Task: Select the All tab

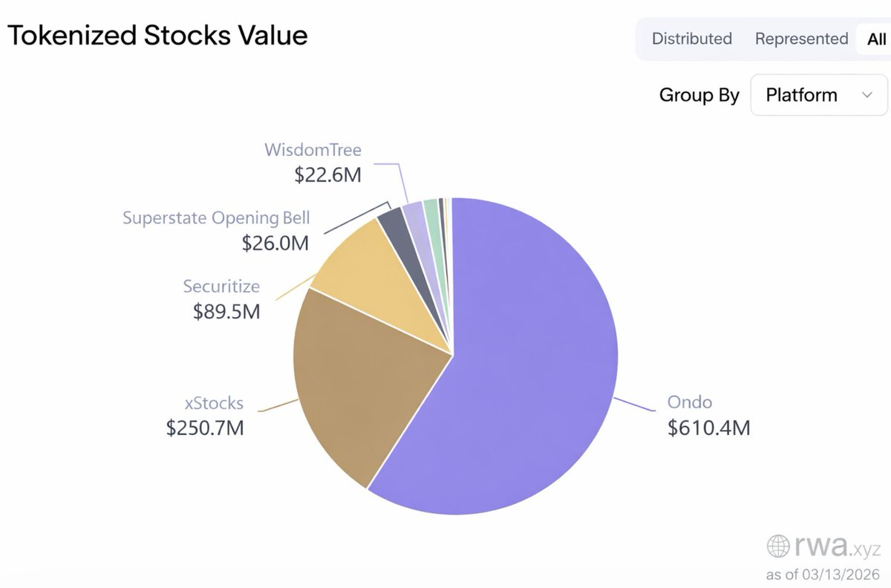Action: pos(875,39)
